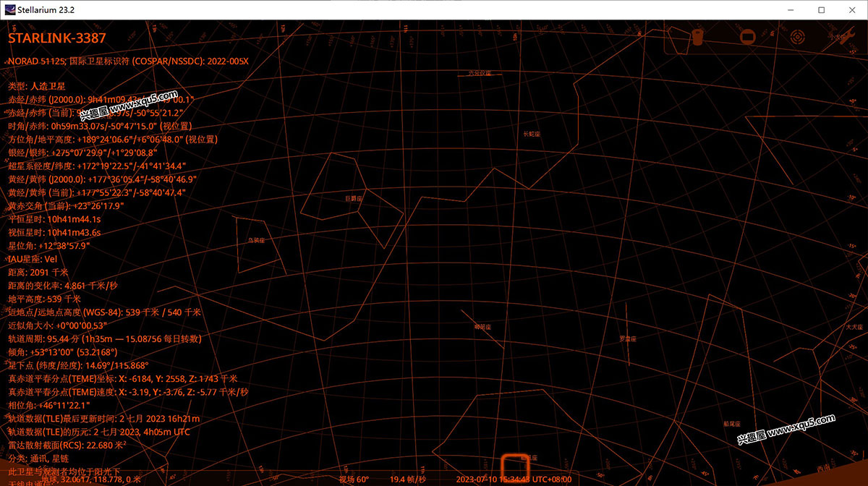Click the 视场 60° field of view readout
This screenshot has width=868, height=486.
point(354,479)
